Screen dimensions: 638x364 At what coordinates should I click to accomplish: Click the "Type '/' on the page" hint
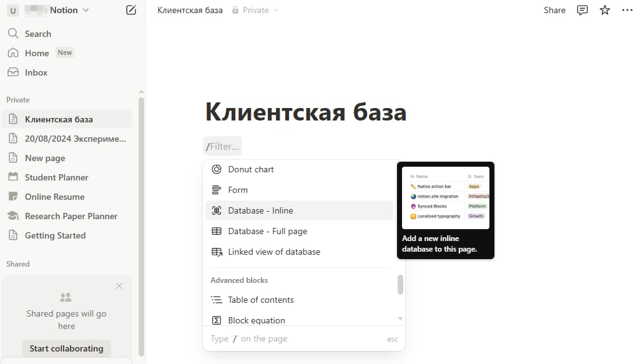click(249, 339)
